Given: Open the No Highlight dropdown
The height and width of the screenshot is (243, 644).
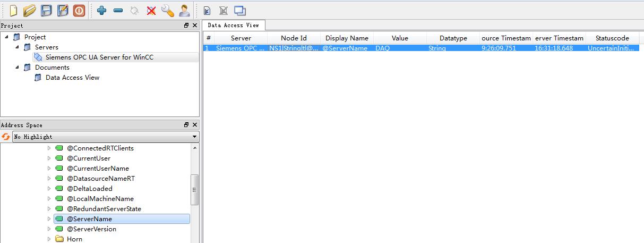Looking at the screenshot, I should 105,137.
